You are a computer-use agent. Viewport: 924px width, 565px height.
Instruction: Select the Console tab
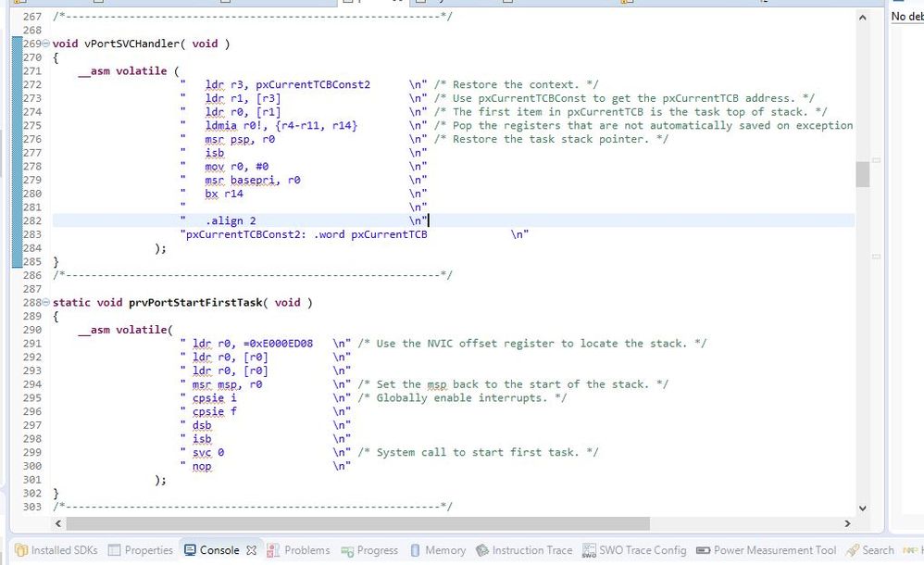pyautogui.click(x=212, y=550)
